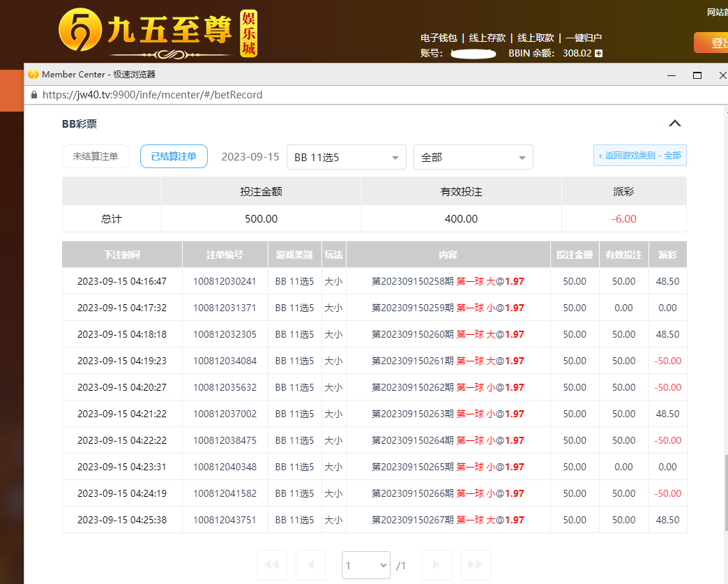Click 游戏类别 column header
Viewport: 728px width, 584px height.
point(294,255)
